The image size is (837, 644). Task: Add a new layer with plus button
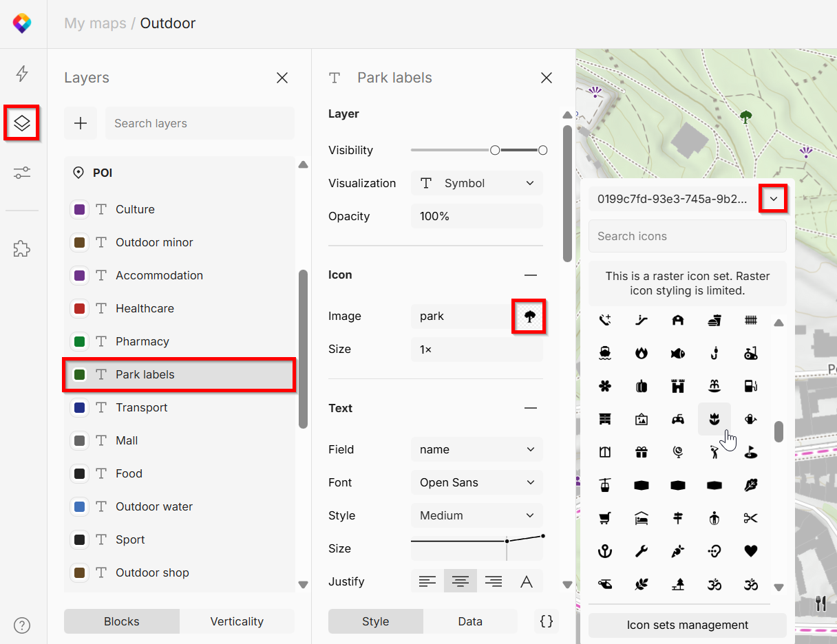pyautogui.click(x=81, y=123)
